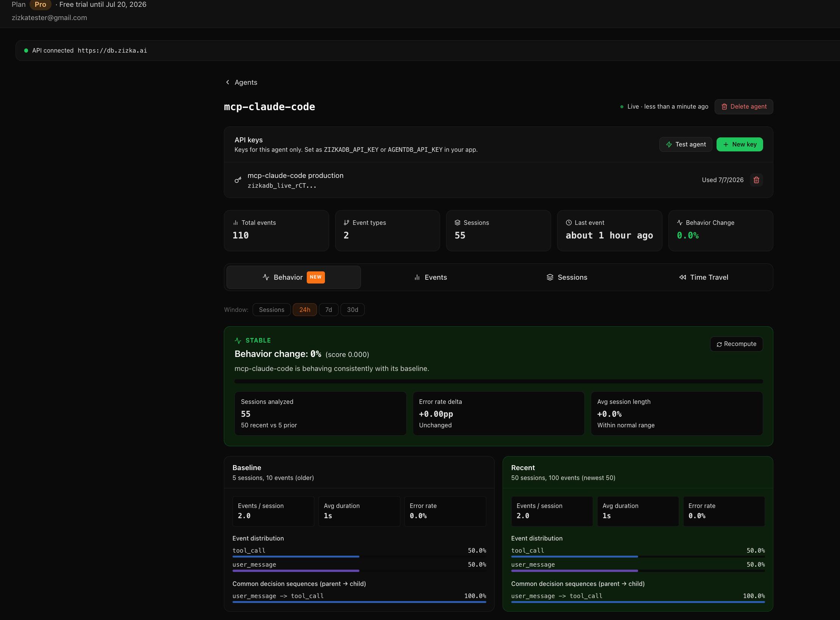840x620 pixels.
Task: Click the behavior change score bar
Action: pyautogui.click(x=498, y=382)
